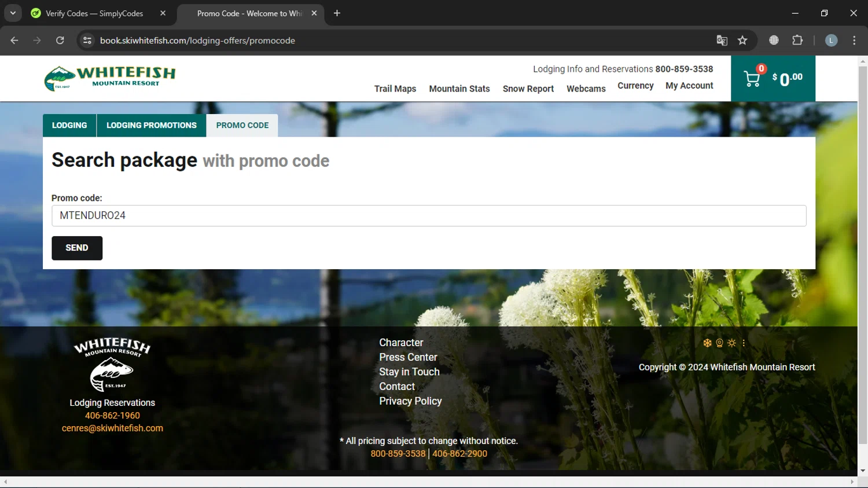Open the tab search dropdown arrow
Viewport: 868px width, 488px height.
click(x=13, y=13)
